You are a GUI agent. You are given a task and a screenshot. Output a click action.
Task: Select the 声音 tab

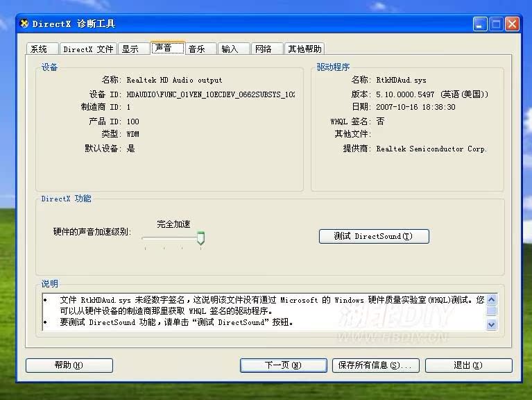(x=168, y=48)
